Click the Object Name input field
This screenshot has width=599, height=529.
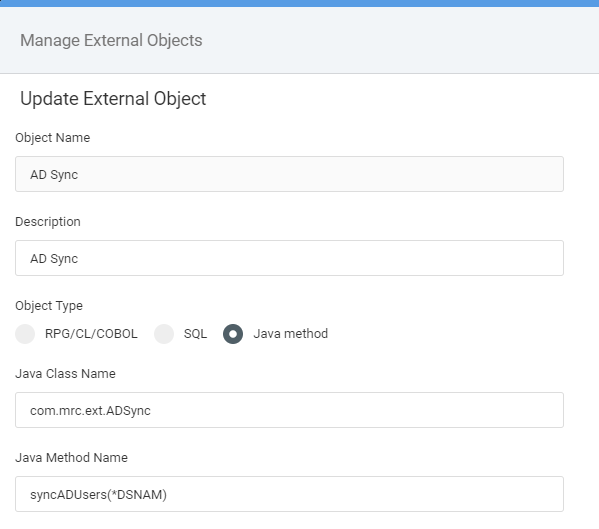(289, 174)
